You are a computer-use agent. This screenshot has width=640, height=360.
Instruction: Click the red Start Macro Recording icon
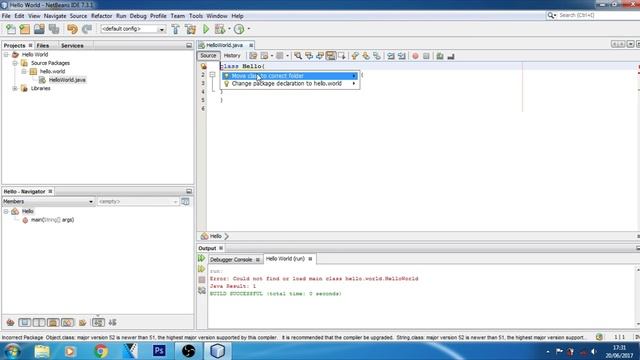(415, 56)
